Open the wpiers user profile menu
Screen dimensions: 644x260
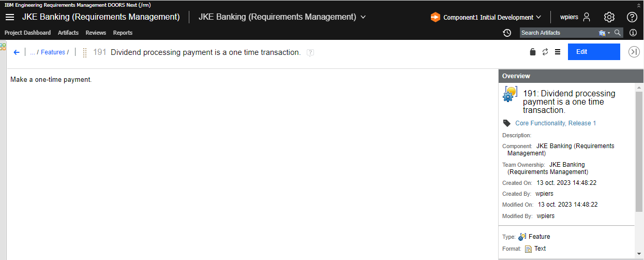pyautogui.click(x=575, y=17)
